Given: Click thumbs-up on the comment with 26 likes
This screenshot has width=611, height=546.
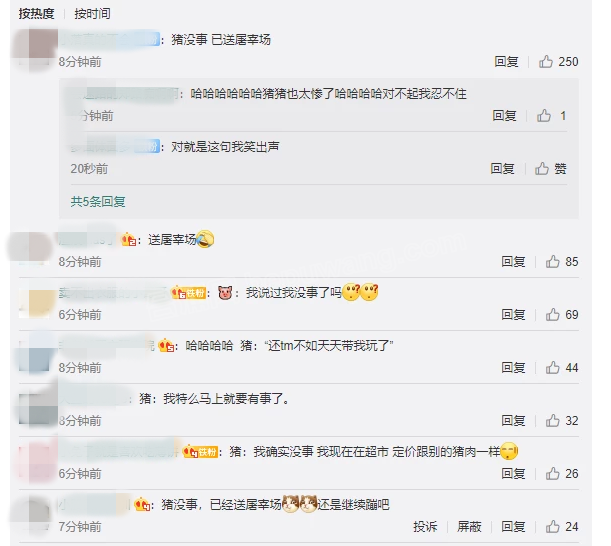Looking at the screenshot, I should [553, 474].
